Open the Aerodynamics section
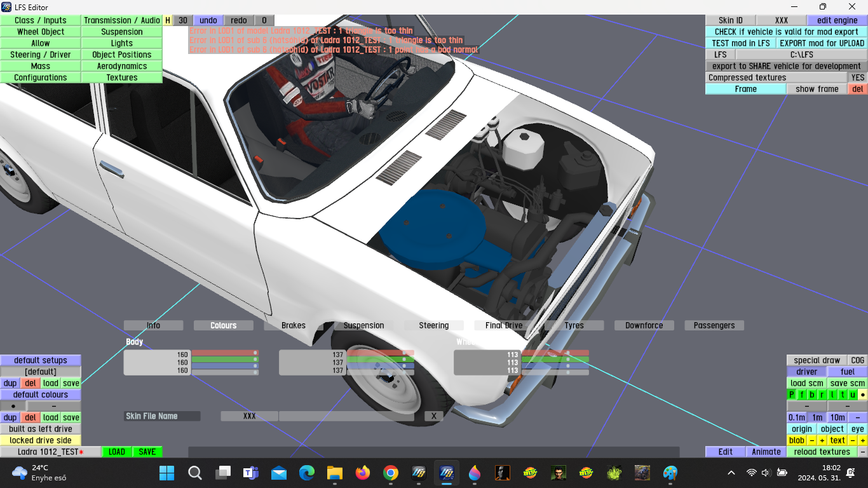868x488 pixels. pyautogui.click(x=122, y=66)
